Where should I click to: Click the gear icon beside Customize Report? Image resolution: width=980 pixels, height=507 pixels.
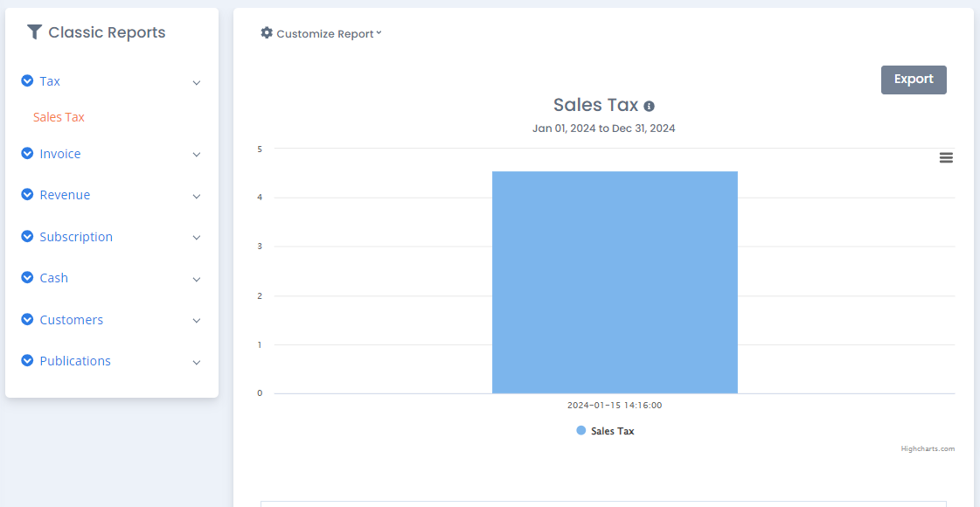click(267, 32)
